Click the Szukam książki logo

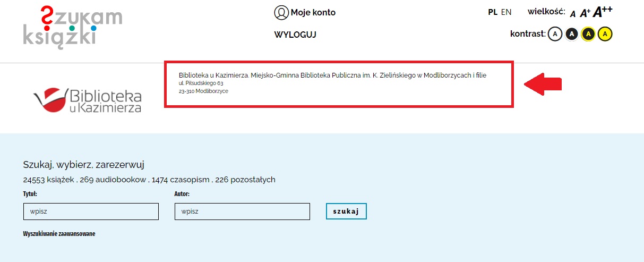point(72,28)
